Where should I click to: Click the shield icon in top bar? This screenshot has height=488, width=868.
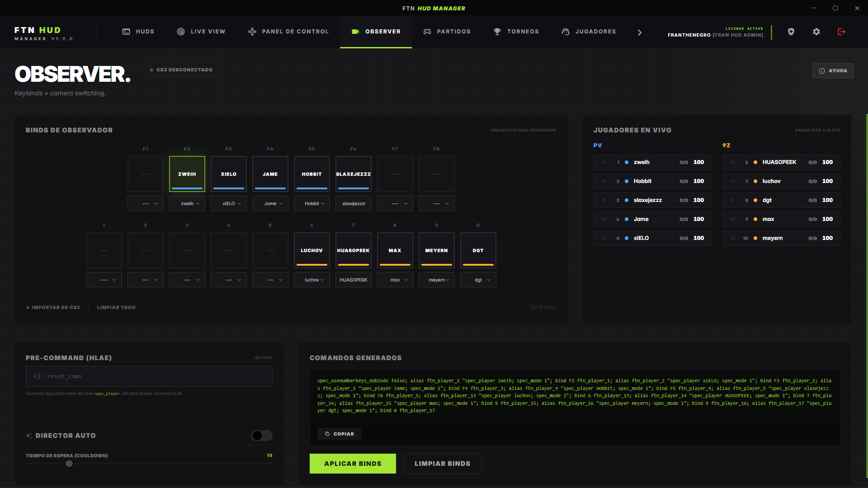791,32
